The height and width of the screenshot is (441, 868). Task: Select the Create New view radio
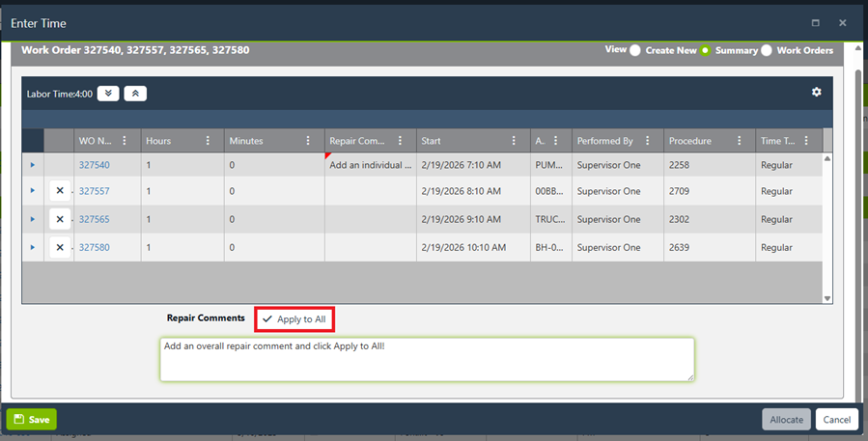[635, 50]
